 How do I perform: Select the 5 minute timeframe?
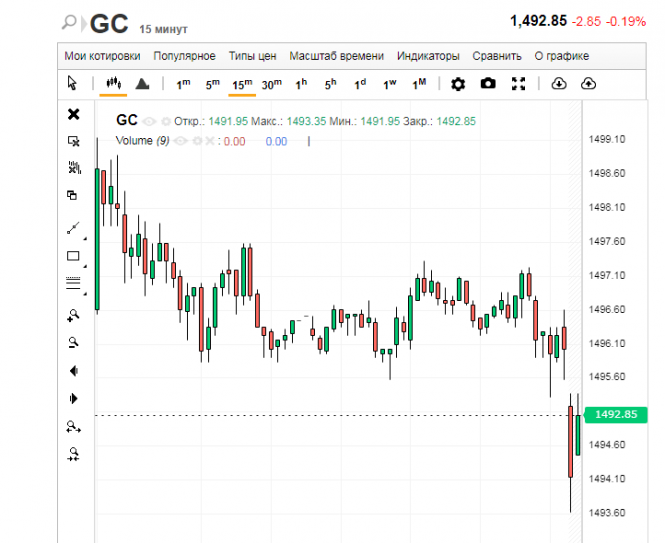[212, 84]
